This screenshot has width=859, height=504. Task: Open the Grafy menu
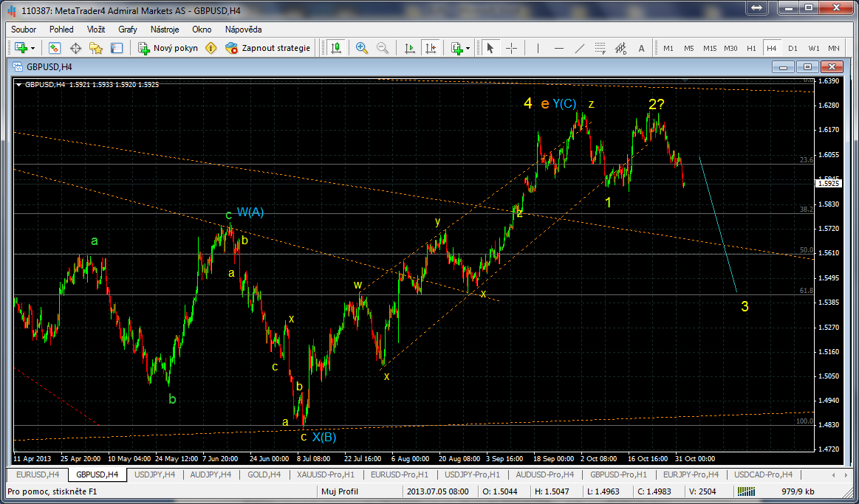click(x=126, y=30)
